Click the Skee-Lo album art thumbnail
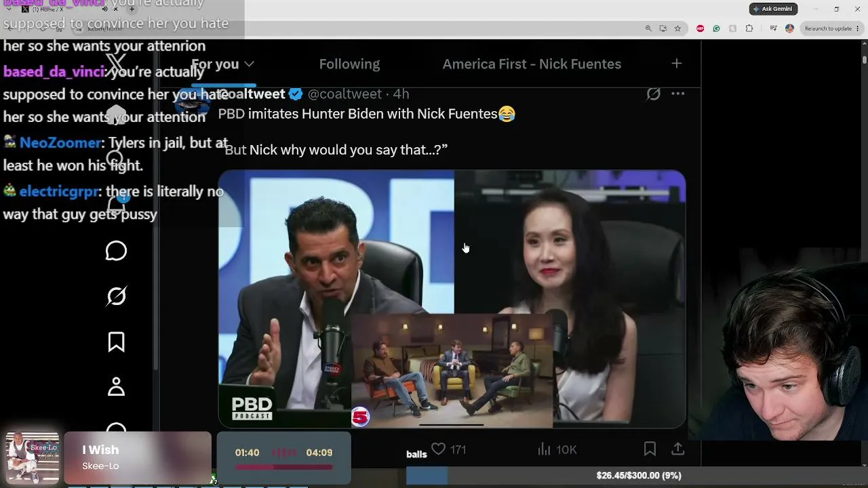 click(x=32, y=457)
